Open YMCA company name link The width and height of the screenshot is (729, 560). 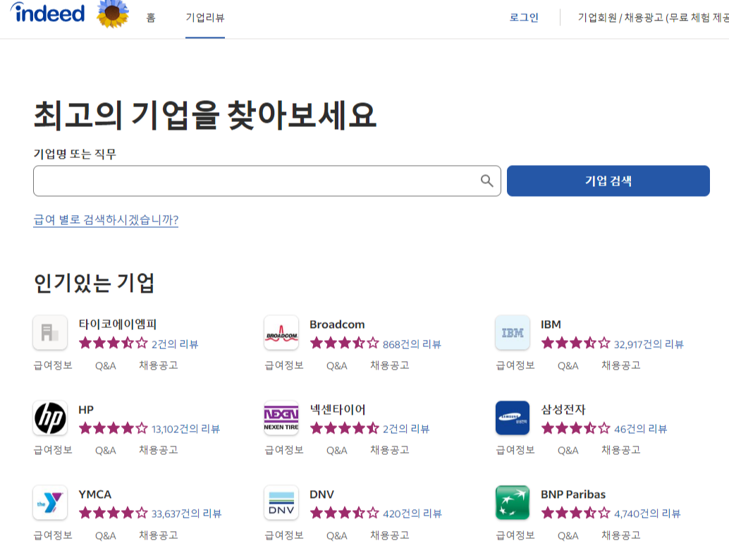(95, 494)
